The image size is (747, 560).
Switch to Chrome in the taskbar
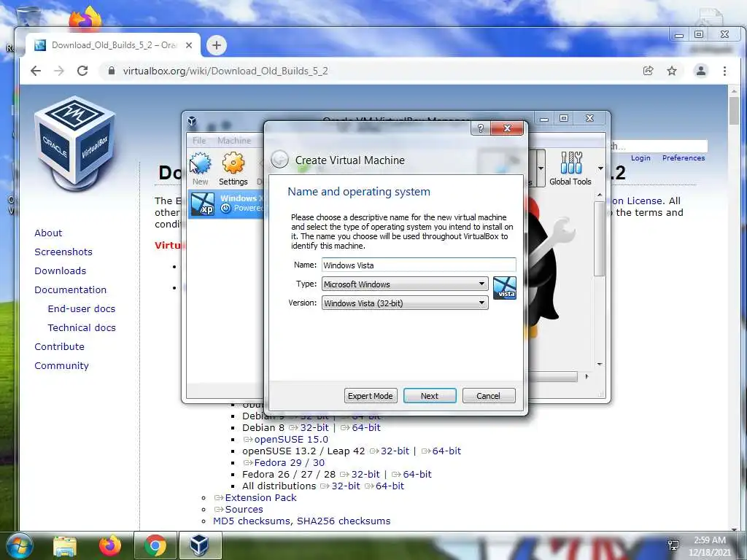[155, 545]
